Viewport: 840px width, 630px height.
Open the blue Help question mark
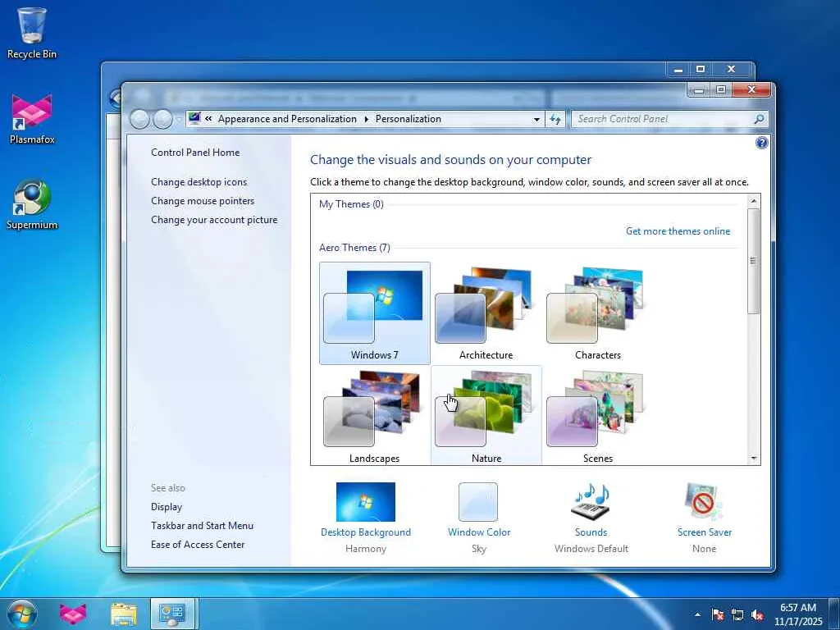(761, 143)
